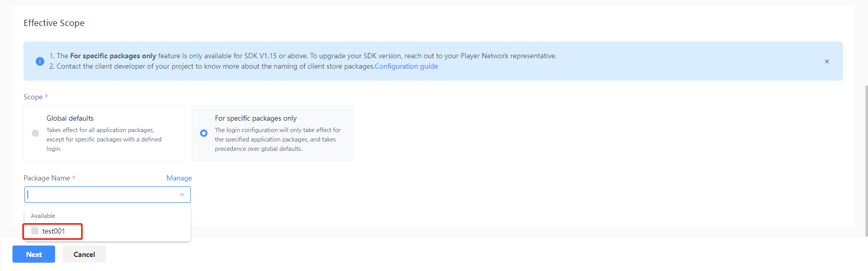Click the Effective Scope section heading

54,23
